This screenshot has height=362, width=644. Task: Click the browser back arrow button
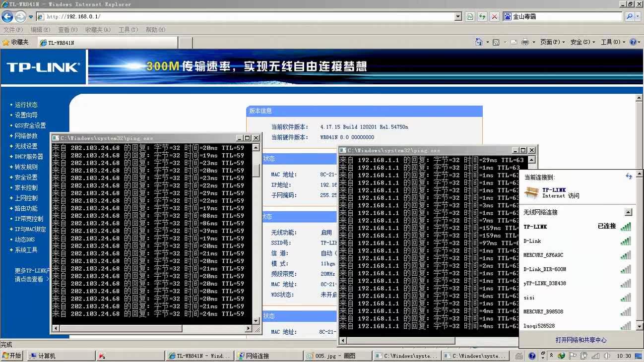pos(7,16)
